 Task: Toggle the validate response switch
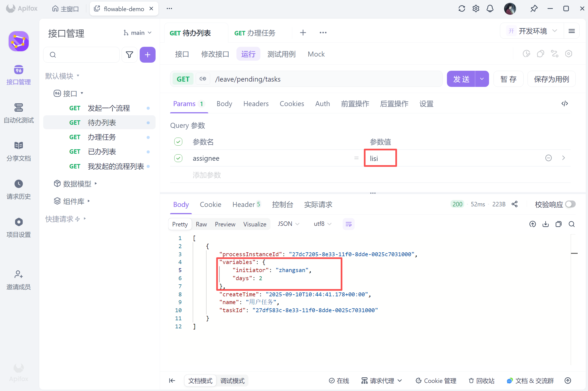coord(570,204)
